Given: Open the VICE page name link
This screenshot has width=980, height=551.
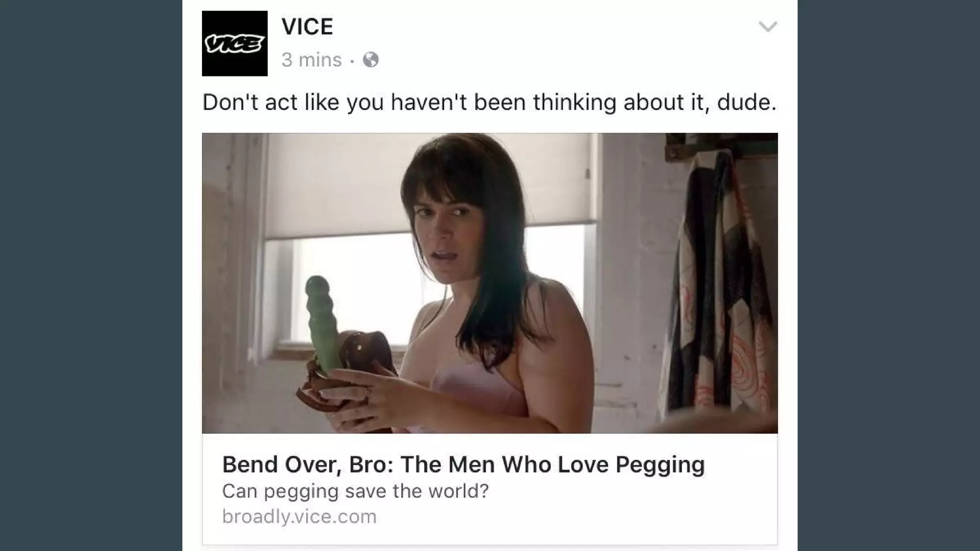Looking at the screenshot, I should (x=307, y=26).
